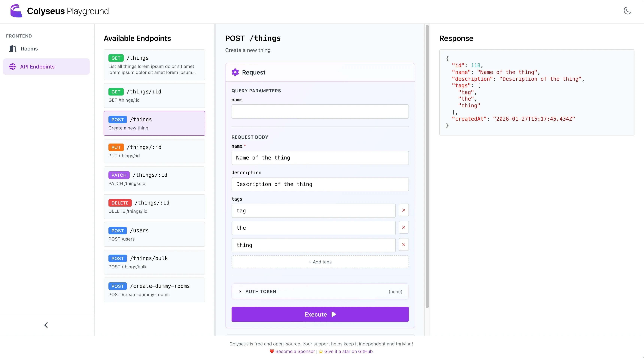Screen dimensions: 644x358
Task: Click the API Endpoints globe icon
Action: [12, 66]
